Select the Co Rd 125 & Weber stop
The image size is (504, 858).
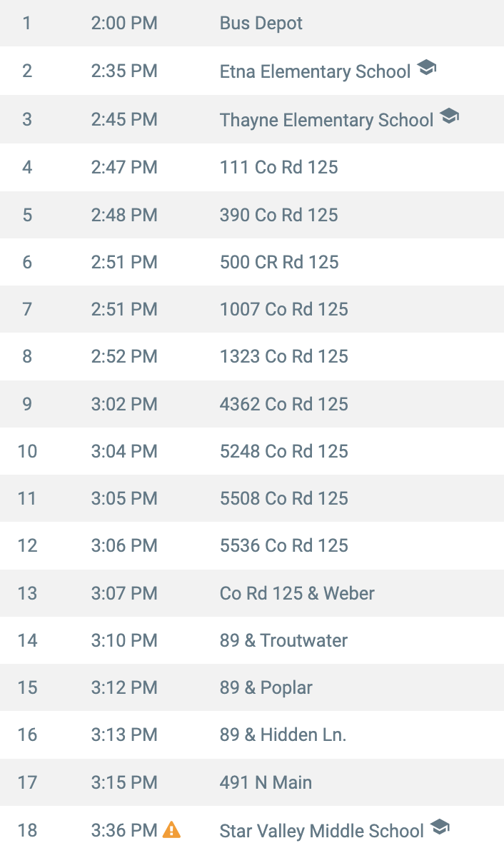click(x=297, y=593)
